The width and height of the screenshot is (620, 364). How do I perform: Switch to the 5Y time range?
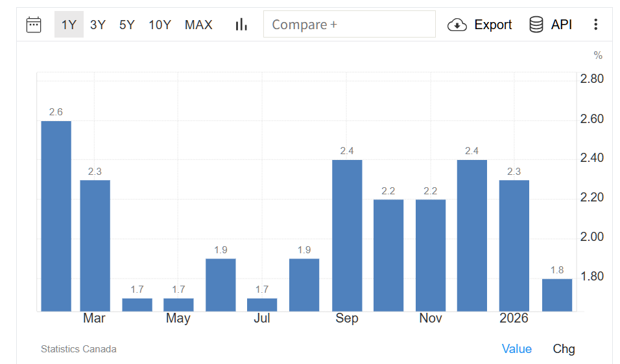pyautogui.click(x=127, y=25)
